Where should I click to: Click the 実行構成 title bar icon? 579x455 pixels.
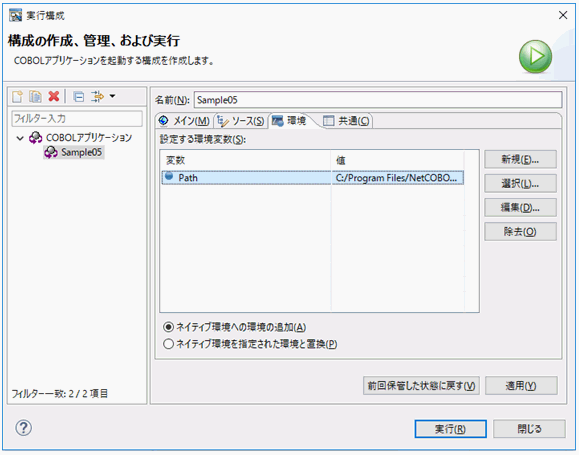tap(16, 15)
